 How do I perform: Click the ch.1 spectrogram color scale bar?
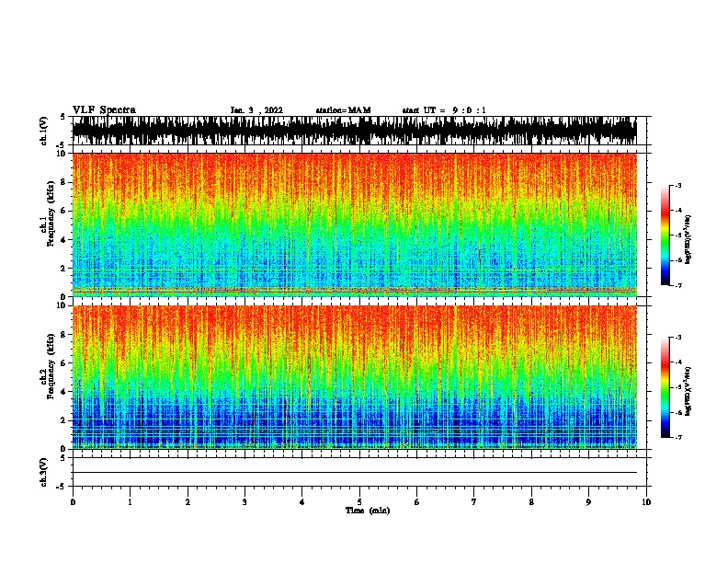click(x=665, y=236)
